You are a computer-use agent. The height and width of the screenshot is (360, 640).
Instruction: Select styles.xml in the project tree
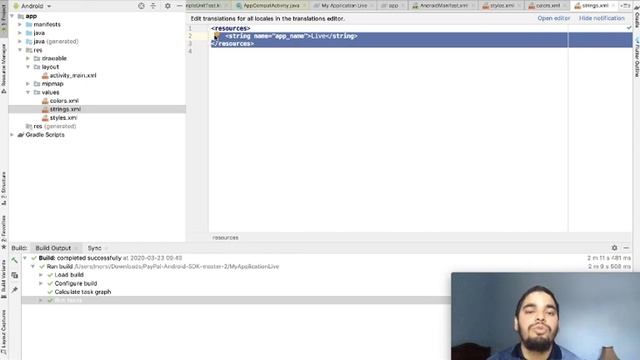63,118
